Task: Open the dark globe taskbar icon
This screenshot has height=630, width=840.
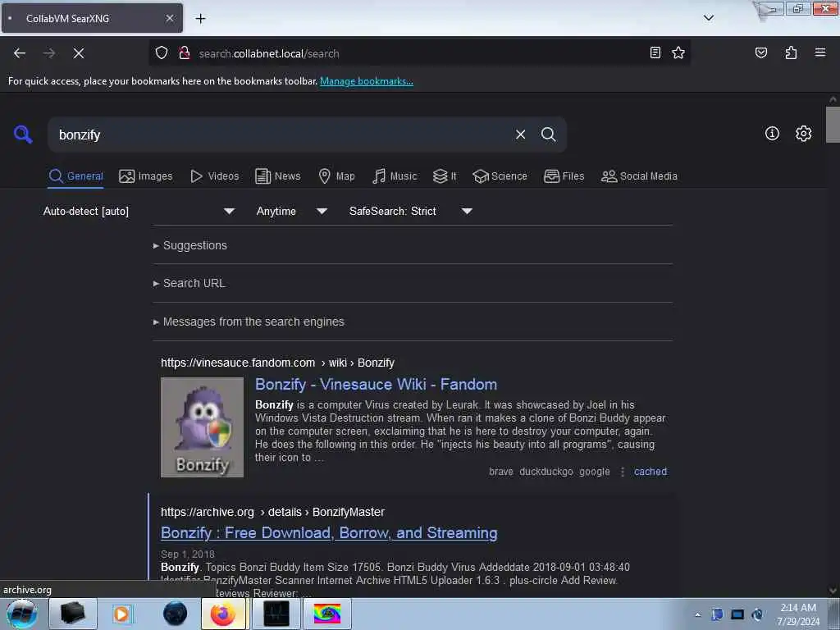Action: coord(176,614)
